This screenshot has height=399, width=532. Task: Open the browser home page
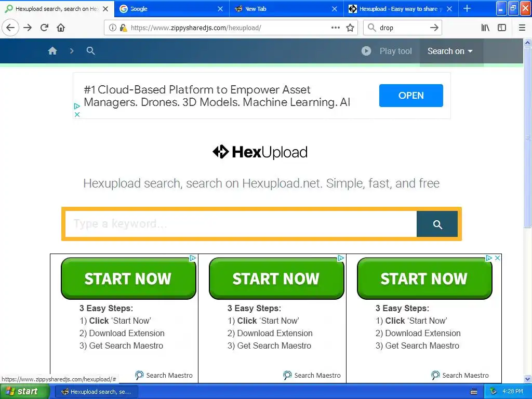pos(61,28)
